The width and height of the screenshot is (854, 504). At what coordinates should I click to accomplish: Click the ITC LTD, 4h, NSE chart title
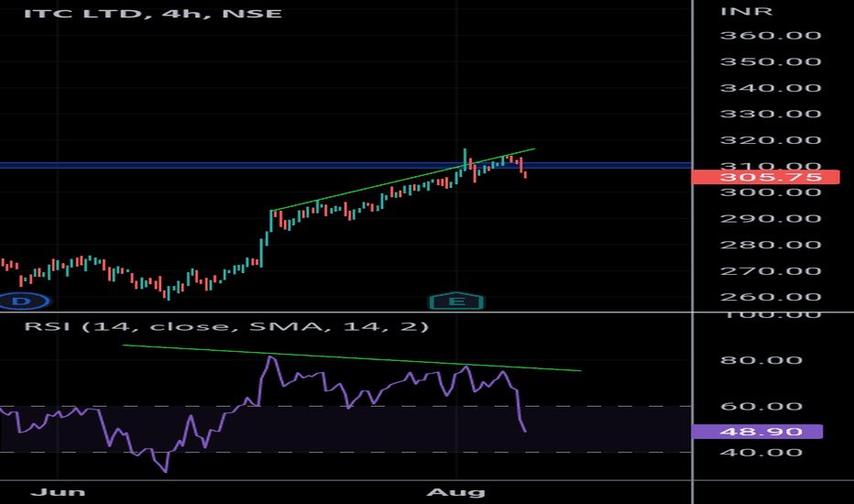click(x=153, y=13)
